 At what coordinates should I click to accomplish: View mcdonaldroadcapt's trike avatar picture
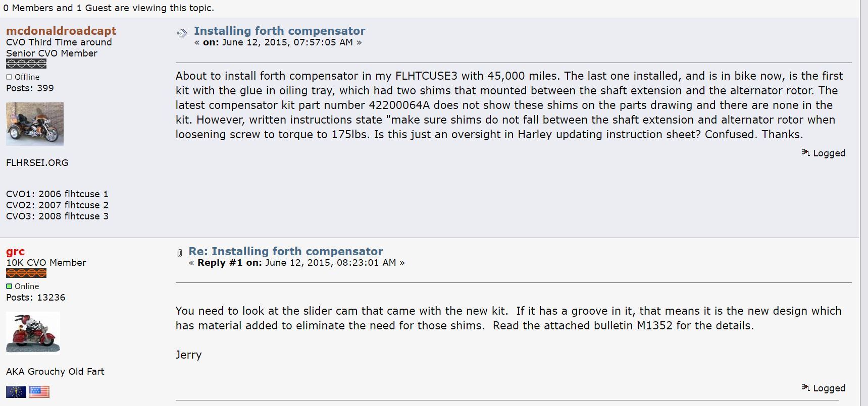tap(35, 124)
